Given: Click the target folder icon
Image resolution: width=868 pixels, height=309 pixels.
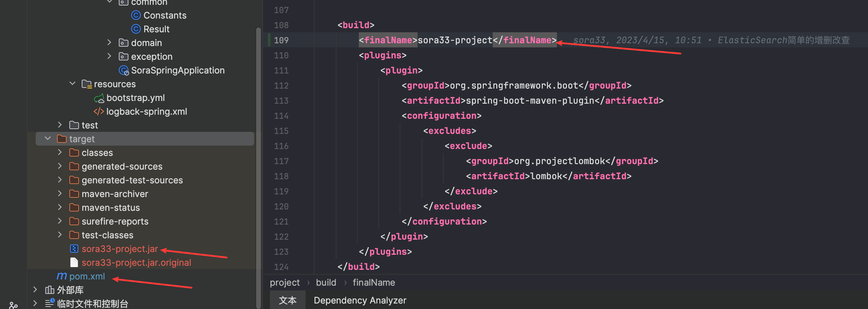Looking at the screenshot, I should (x=61, y=139).
